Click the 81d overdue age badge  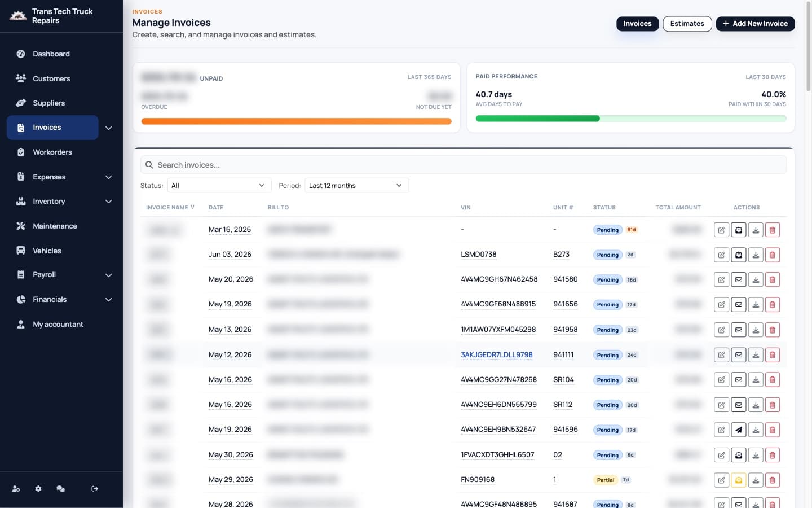[632, 230]
